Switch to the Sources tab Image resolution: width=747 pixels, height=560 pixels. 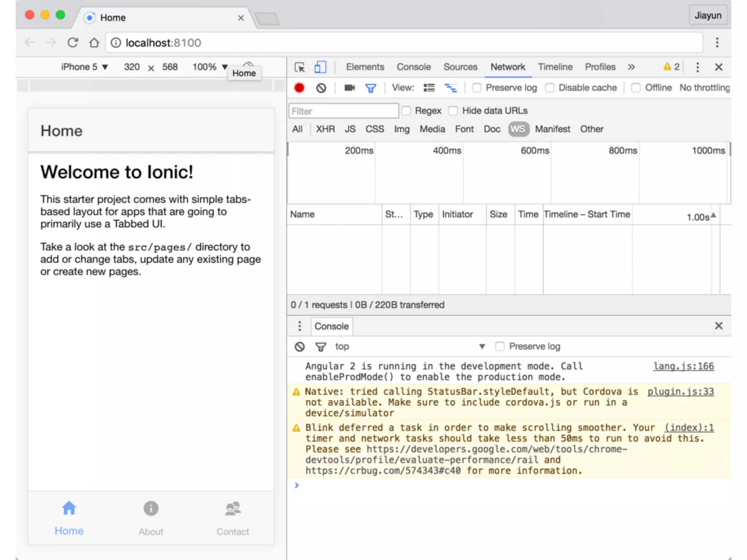[460, 67]
